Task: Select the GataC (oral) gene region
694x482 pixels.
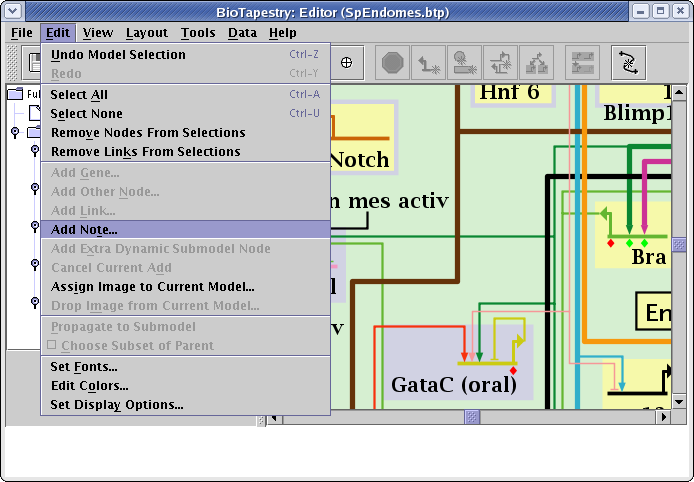Action: pyautogui.click(x=453, y=384)
